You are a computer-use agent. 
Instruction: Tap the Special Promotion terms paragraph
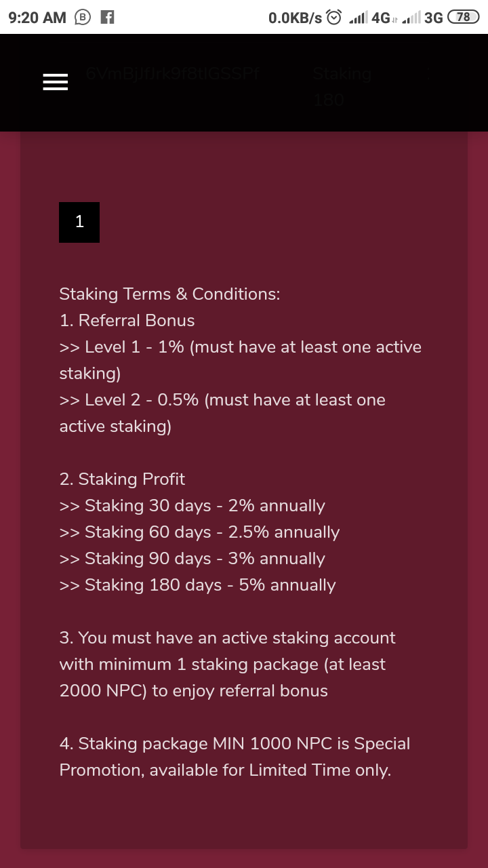click(x=235, y=757)
